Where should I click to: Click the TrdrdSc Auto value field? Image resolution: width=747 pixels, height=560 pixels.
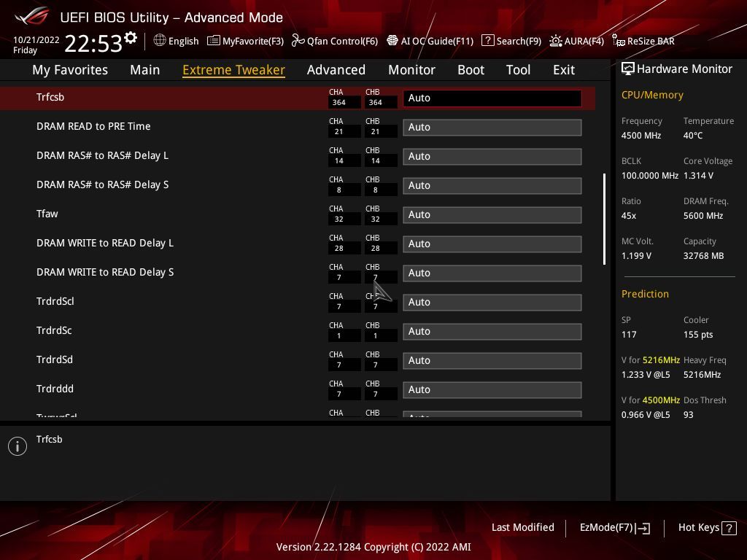point(492,332)
